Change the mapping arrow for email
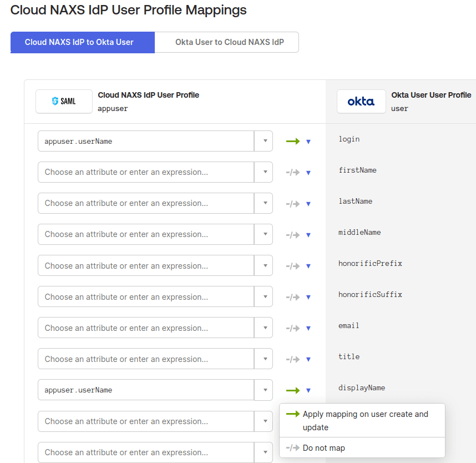 (298, 328)
